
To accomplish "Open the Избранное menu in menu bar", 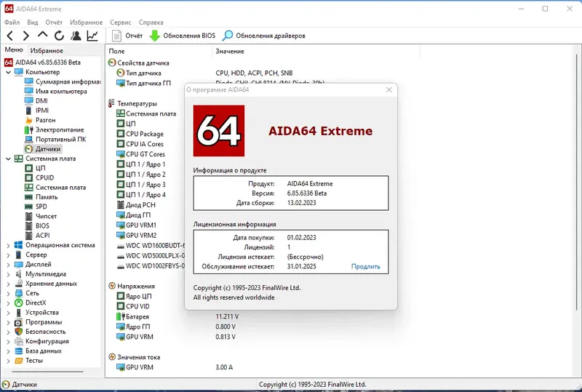I will (x=86, y=23).
